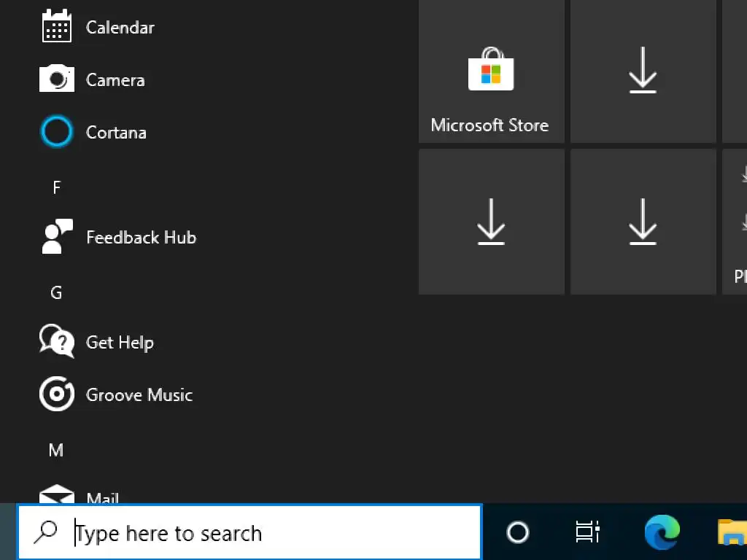
Task: Launch the Get Help app
Action: coord(119,343)
